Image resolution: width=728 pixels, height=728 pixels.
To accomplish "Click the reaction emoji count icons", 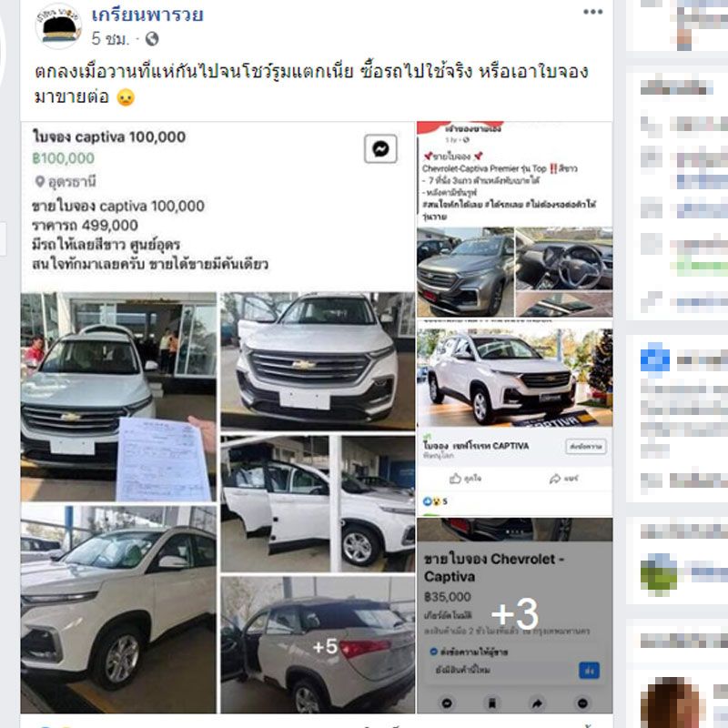I will (431, 501).
